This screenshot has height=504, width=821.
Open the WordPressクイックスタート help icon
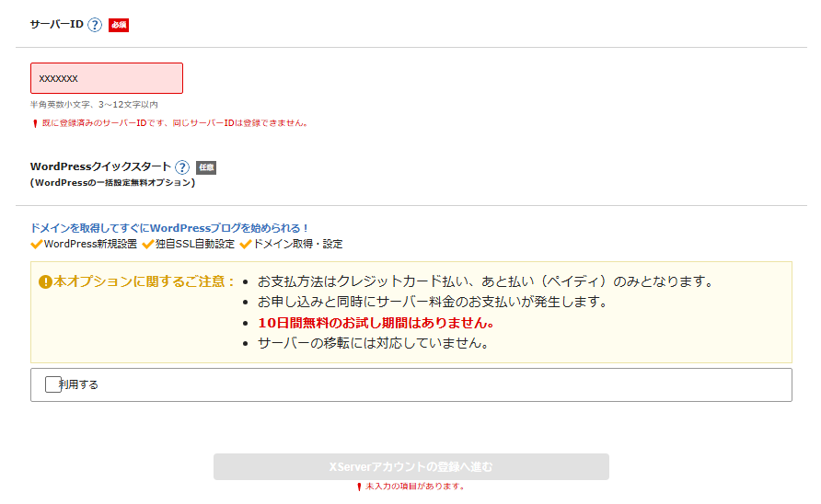point(182,167)
